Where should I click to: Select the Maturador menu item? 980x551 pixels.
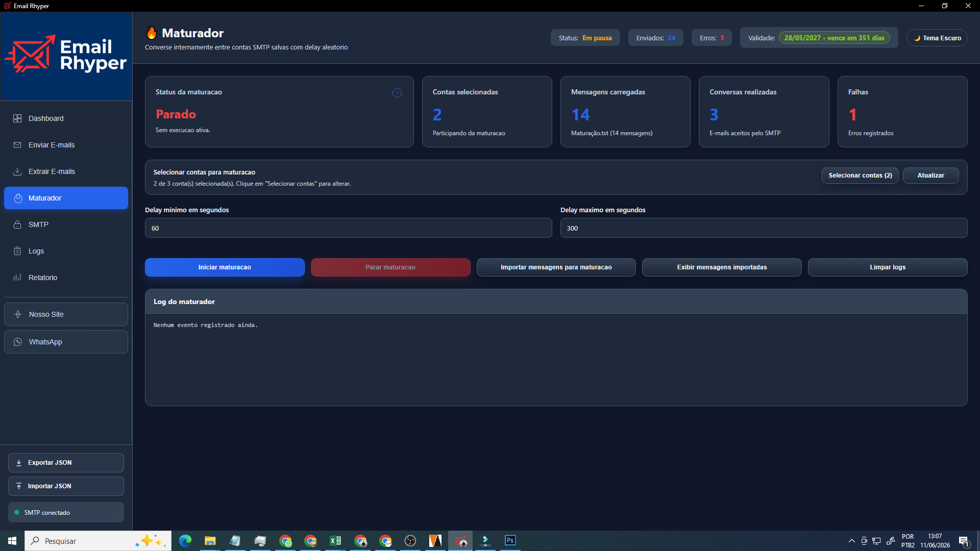66,198
